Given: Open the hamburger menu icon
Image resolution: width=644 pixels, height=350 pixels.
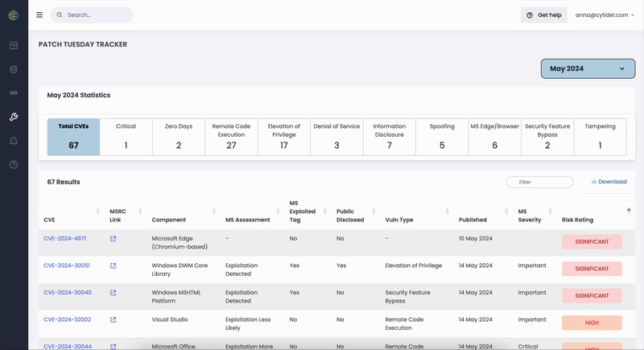Looking at the screenshot, I should point(39,14).
